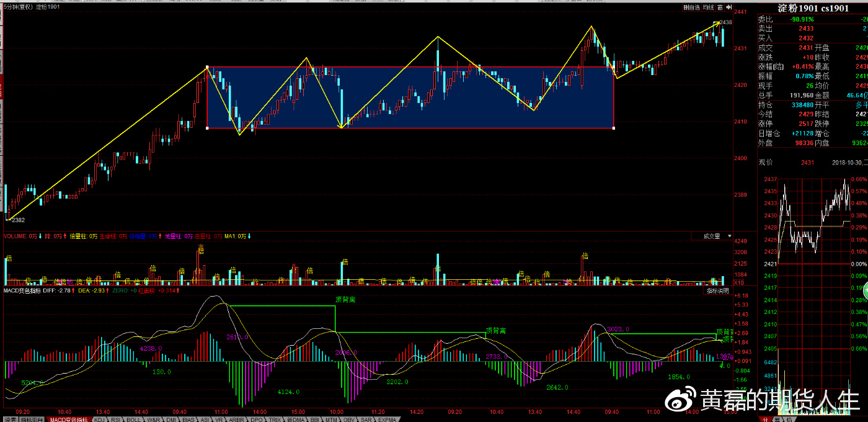Screen dimensions: 868x422
Task: Click the 振幅 0.78% value
Action: (x=804, y=76)
